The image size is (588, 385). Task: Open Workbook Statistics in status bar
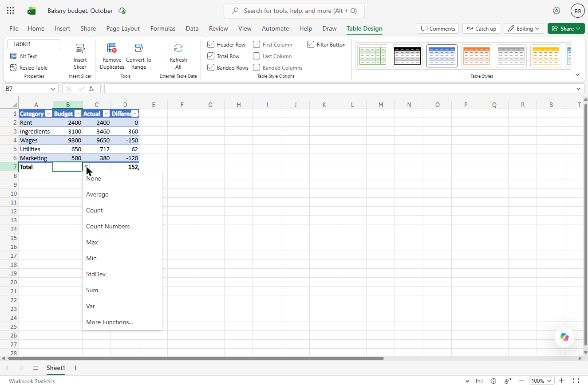point(32,381)
